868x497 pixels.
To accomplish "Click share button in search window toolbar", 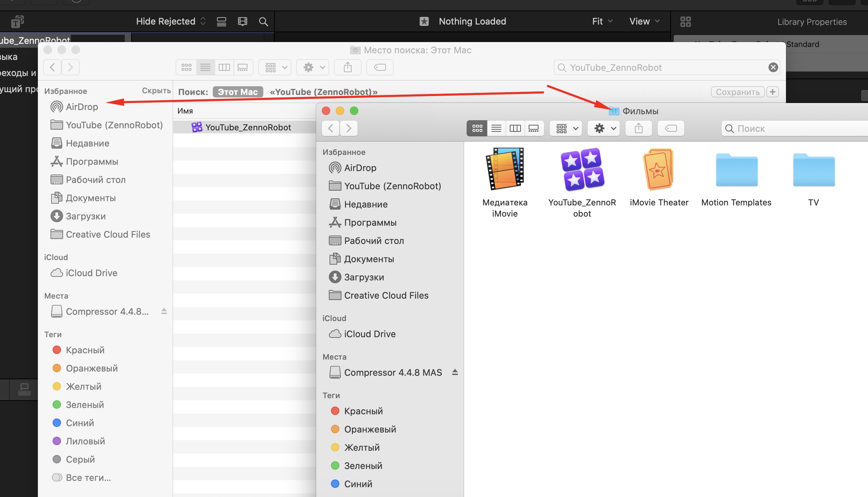I will [347, 67].
